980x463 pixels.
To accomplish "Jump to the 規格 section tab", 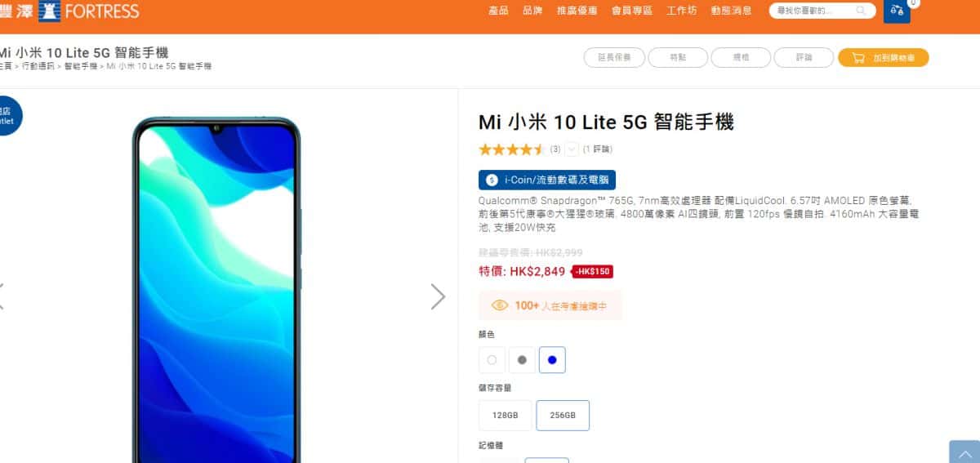I will [x=741, y=58].
